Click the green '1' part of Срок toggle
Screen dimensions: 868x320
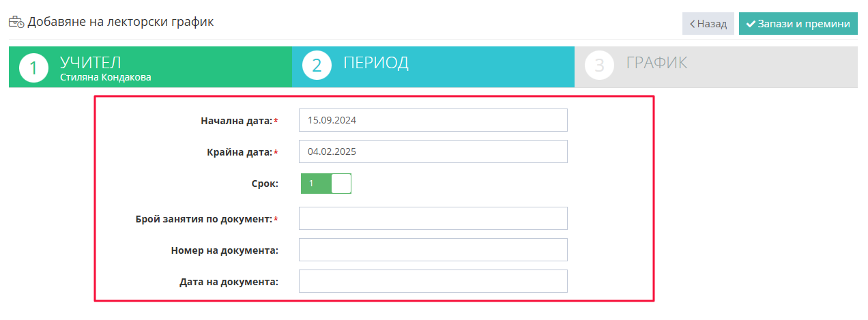pos(316,184)
